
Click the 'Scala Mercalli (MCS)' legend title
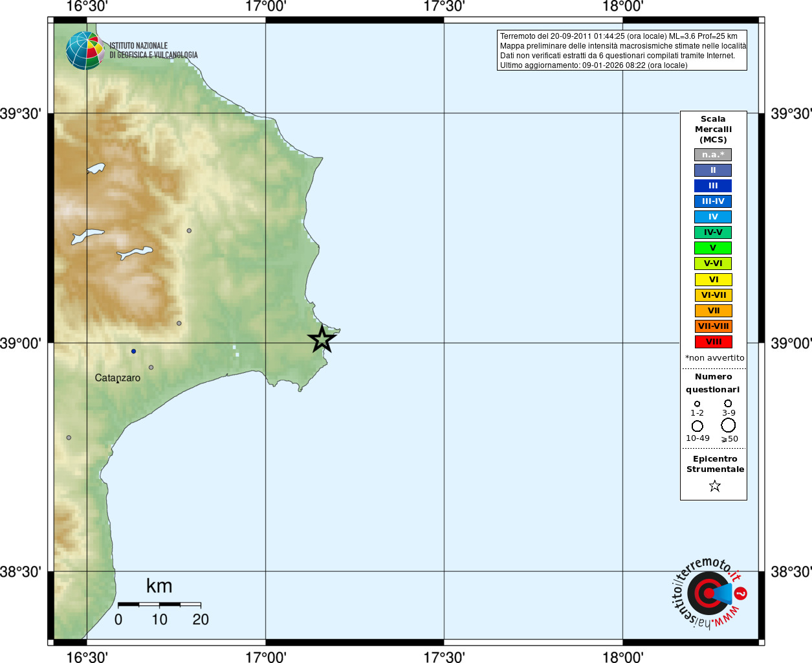pos(713,129)
